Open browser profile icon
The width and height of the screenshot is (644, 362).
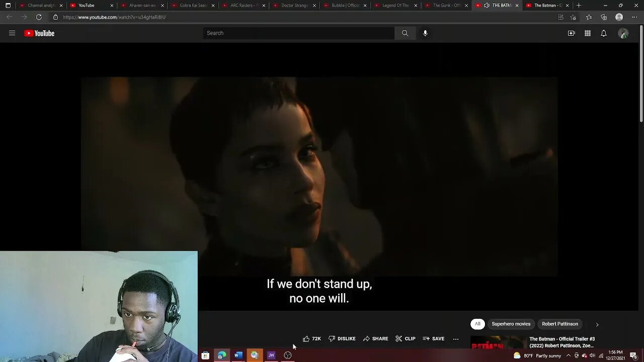[x=619, y=17]
